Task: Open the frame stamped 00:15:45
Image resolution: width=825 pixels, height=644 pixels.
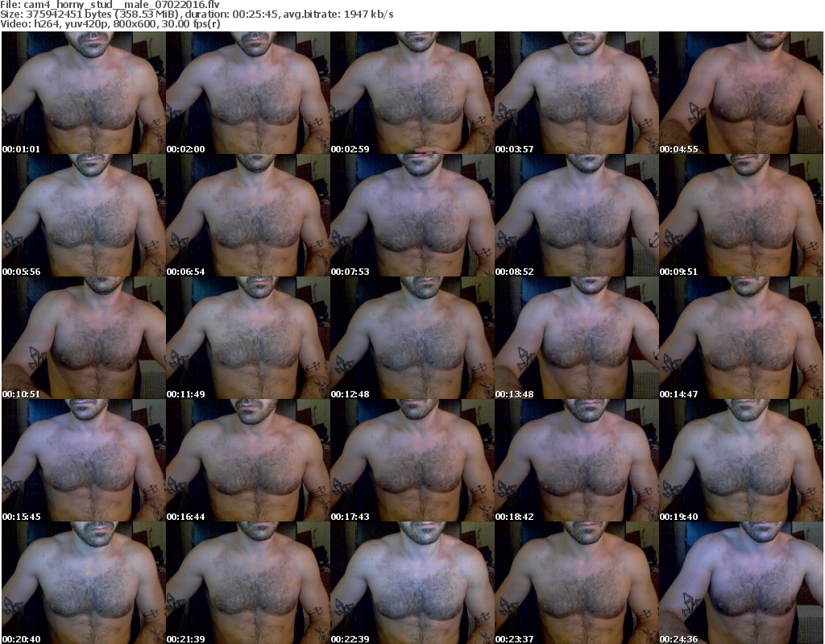Action: point(84,460)
